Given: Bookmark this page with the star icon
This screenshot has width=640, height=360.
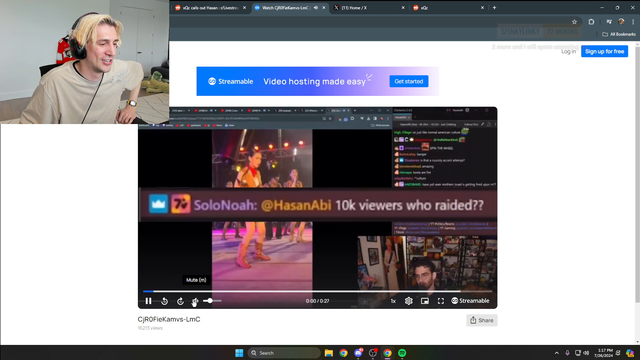Looking at the screenshot, I should [574, 22].
